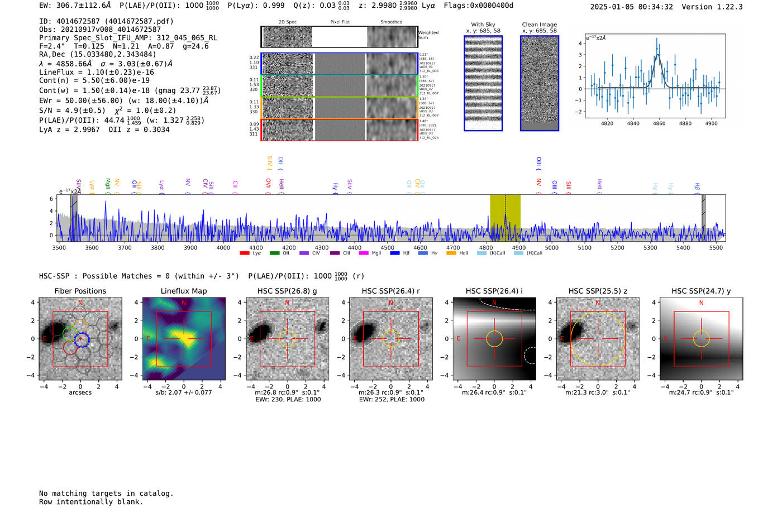782x532 pixels.
Task: Click the Version 1.22.3 label
Action: [x=712, y=7]
